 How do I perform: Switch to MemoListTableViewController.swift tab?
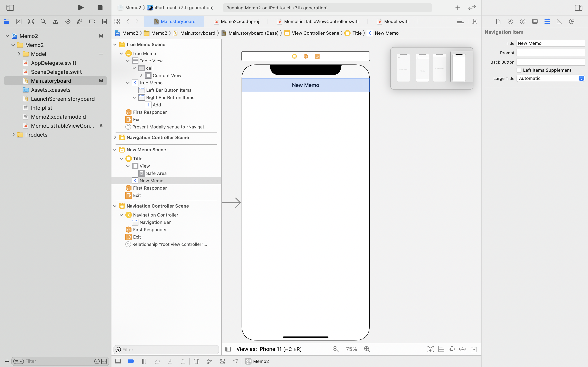pyautogui.click(x=321, y=21)
